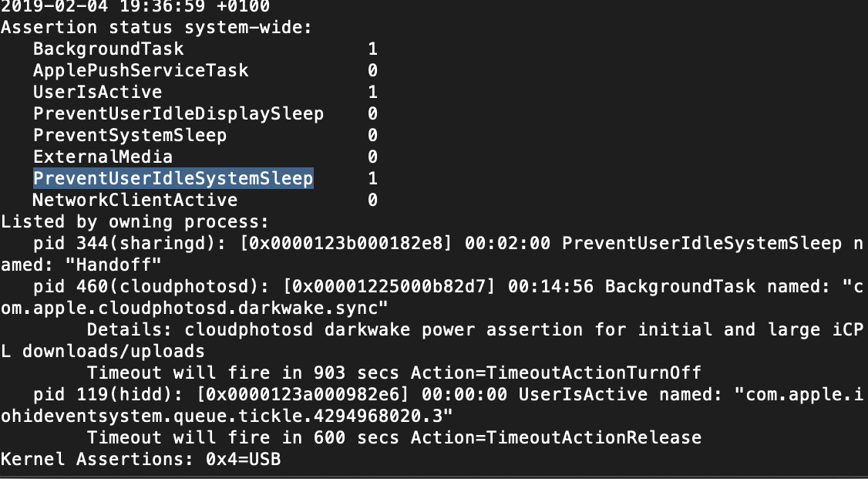Click the UserIsActive status entry

click(97, 93)
